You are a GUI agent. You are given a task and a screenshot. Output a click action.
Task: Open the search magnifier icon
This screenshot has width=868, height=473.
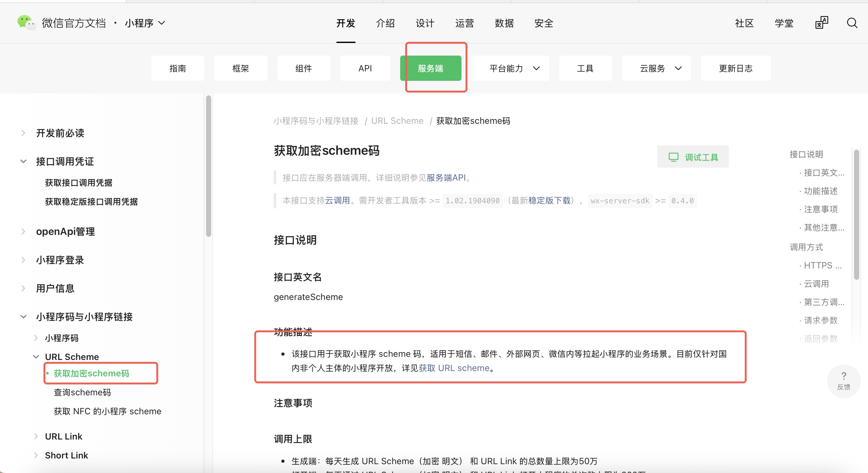(x=852, y=23)
